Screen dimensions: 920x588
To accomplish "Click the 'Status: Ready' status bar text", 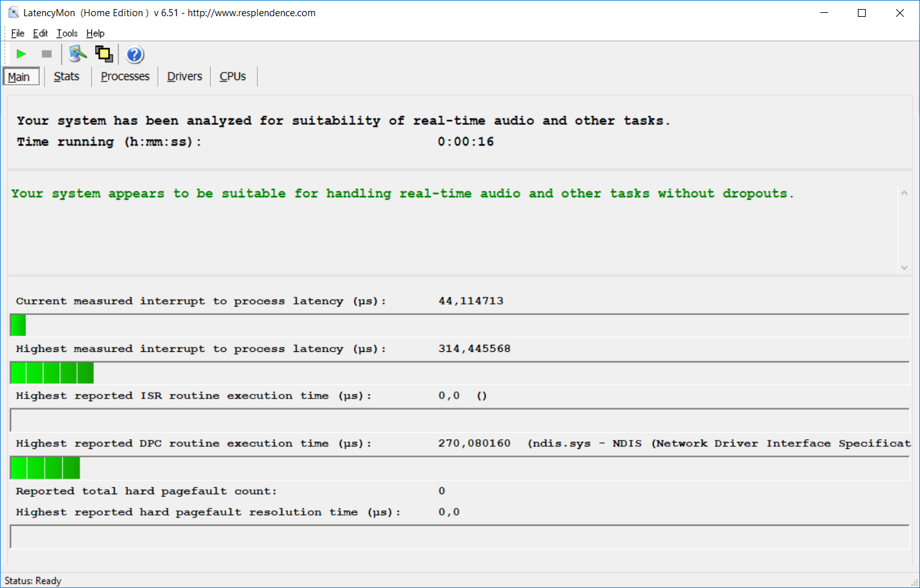I will point(33,581).
